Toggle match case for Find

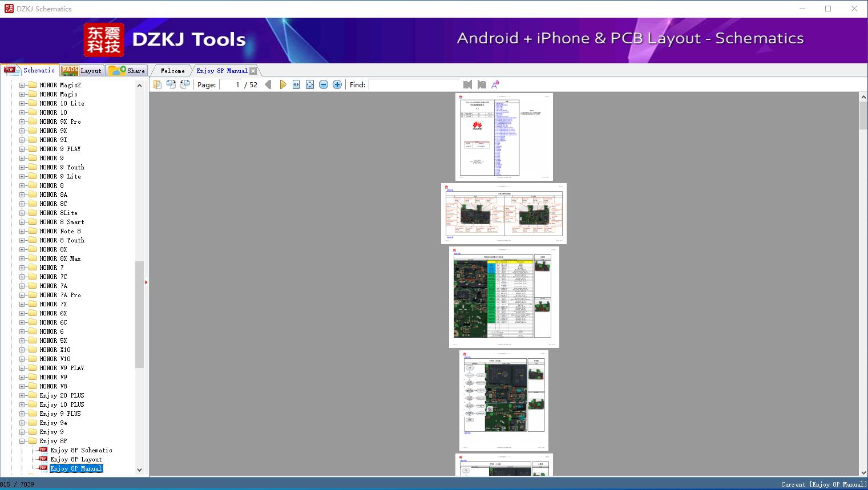coord(495,84)
